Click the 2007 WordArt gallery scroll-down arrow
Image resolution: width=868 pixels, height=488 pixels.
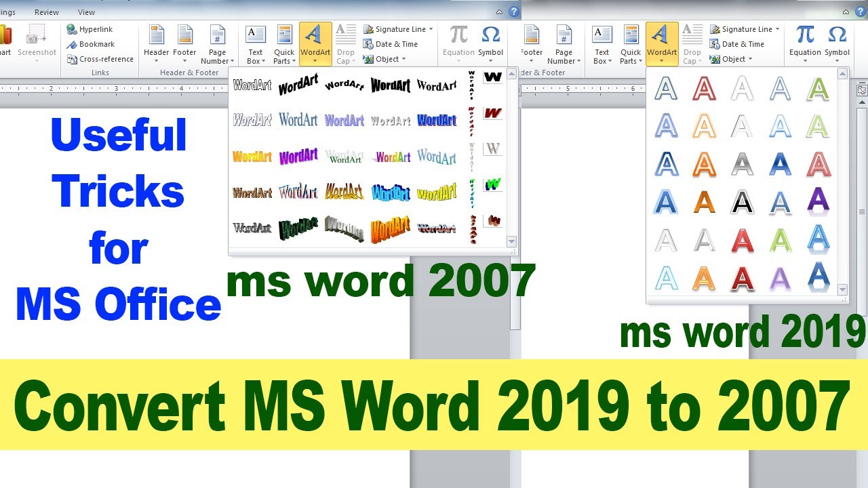coord(511,241)
